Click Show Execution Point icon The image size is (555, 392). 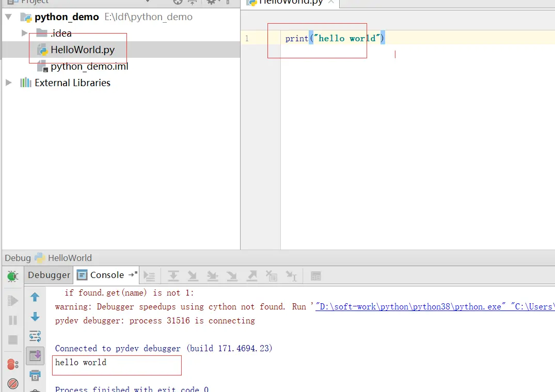(x=149, y=276)
